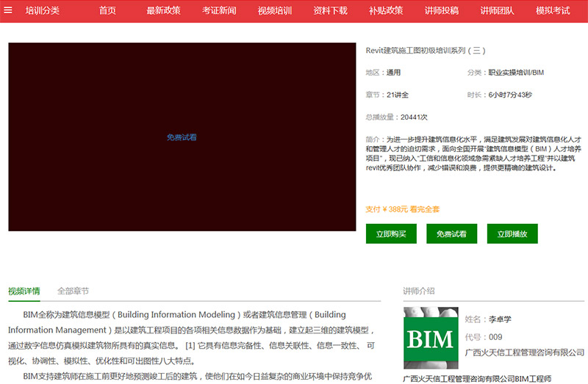Switch to the 全部章节 tab
This screenshot has height=384, width=588.
[x=73, y=291]
